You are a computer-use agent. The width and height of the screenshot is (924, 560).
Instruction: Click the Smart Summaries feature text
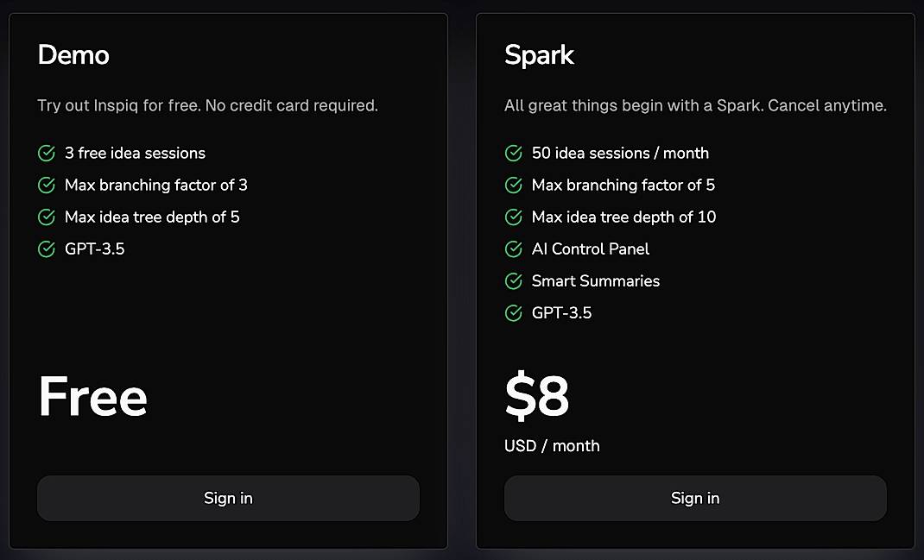(x=595, y=280)
